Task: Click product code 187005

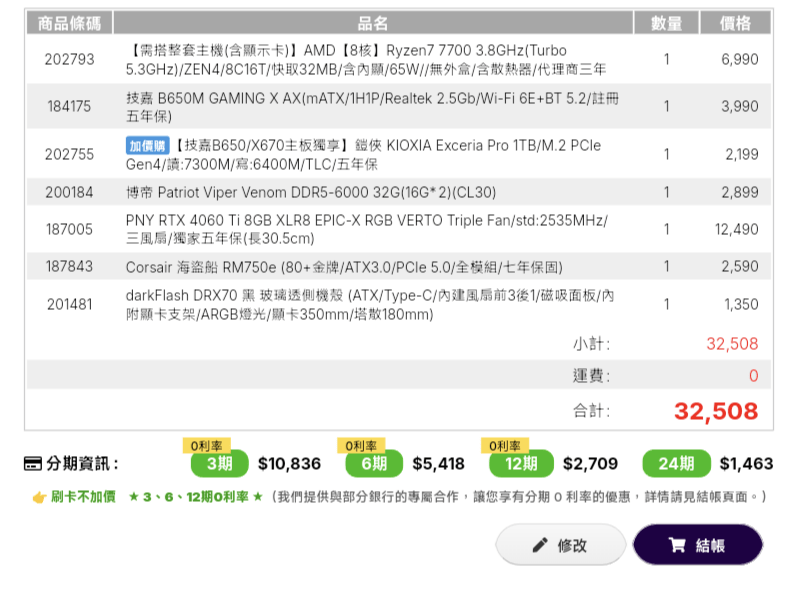Action: pyautogui.click(x=69, y=230)
